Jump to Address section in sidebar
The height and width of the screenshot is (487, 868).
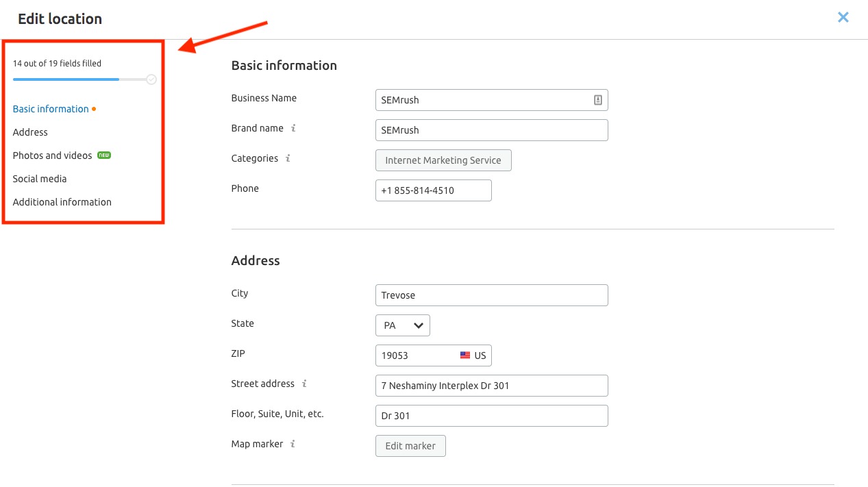[x=30, y=132]
